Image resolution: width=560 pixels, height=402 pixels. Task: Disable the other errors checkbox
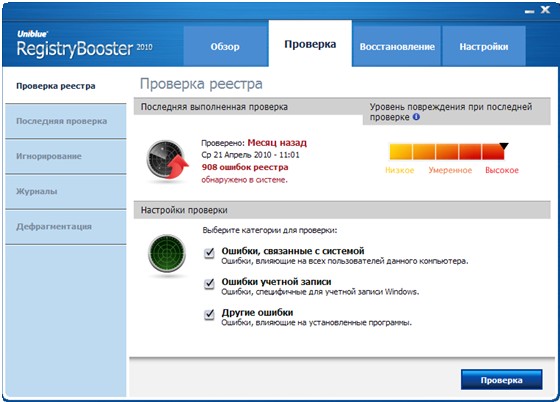point(209,315)
